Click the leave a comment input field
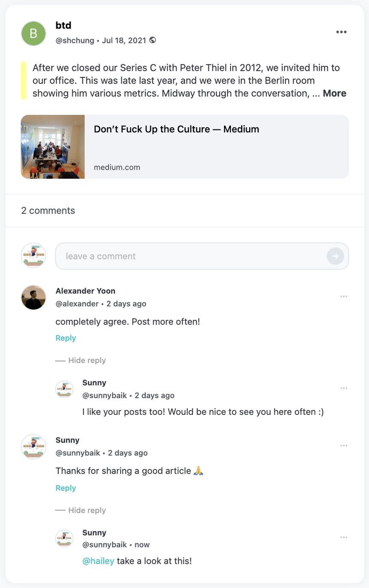Screen dimensions: 369x588 (172, 255)
